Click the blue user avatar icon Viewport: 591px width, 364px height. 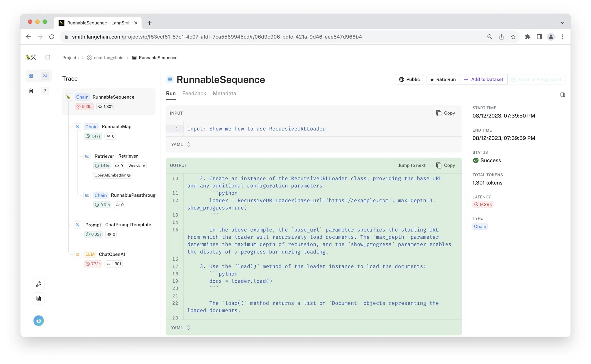(39, 321)
